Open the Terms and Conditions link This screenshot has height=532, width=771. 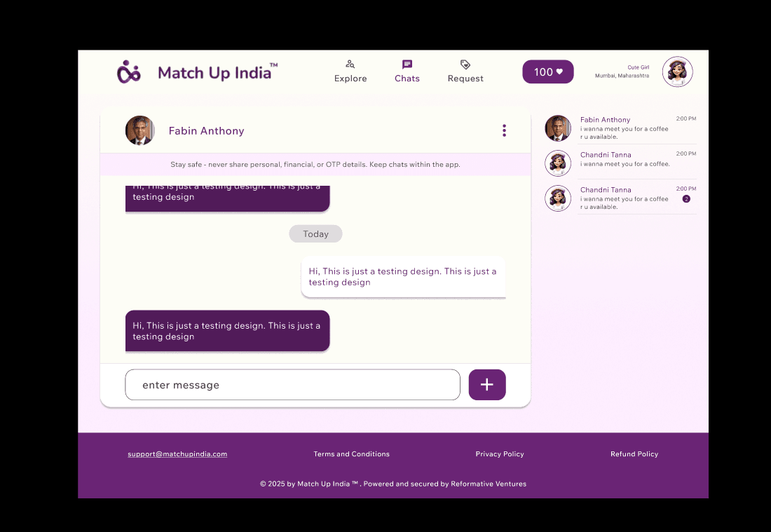click(352, 453)
